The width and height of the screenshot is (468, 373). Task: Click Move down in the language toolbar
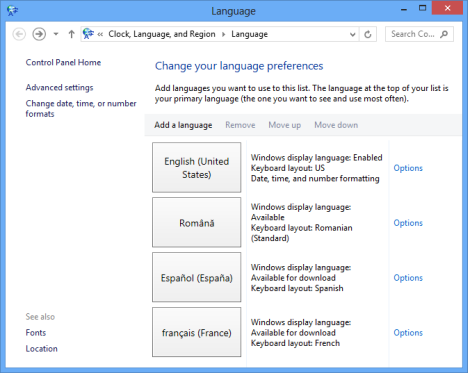pos(336,125)
